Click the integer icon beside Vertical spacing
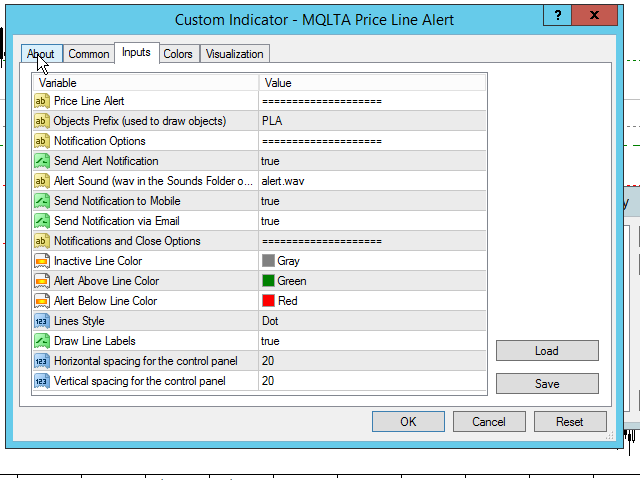Image resolution: width=640 pixels, height=480 pixels. click(x=42, y=381)
